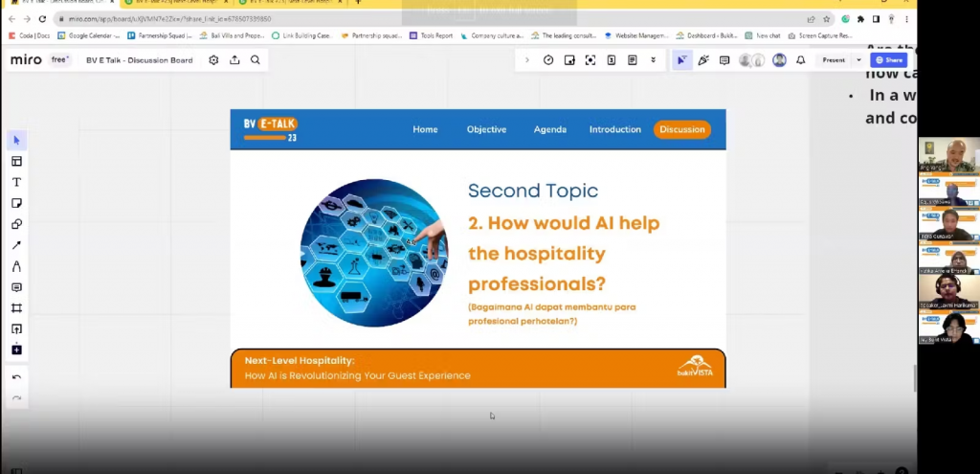Open notifications bell icon

[801, 60]
